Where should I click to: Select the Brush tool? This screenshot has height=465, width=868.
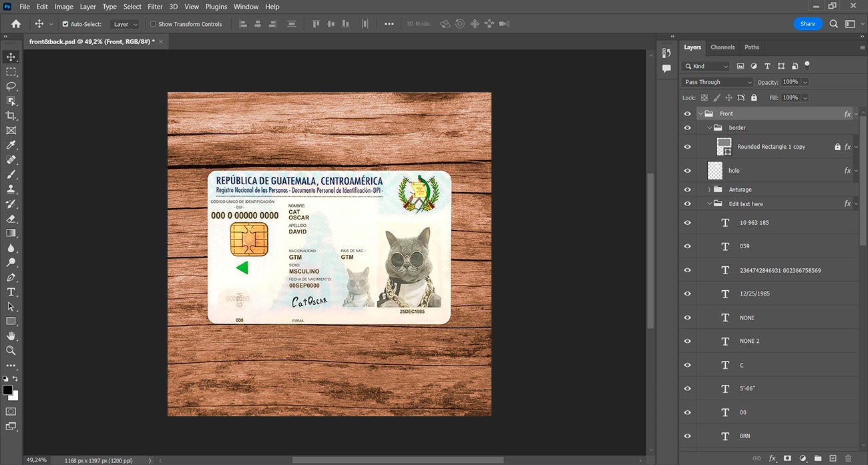pyautogui.click(x=11, y=174)
